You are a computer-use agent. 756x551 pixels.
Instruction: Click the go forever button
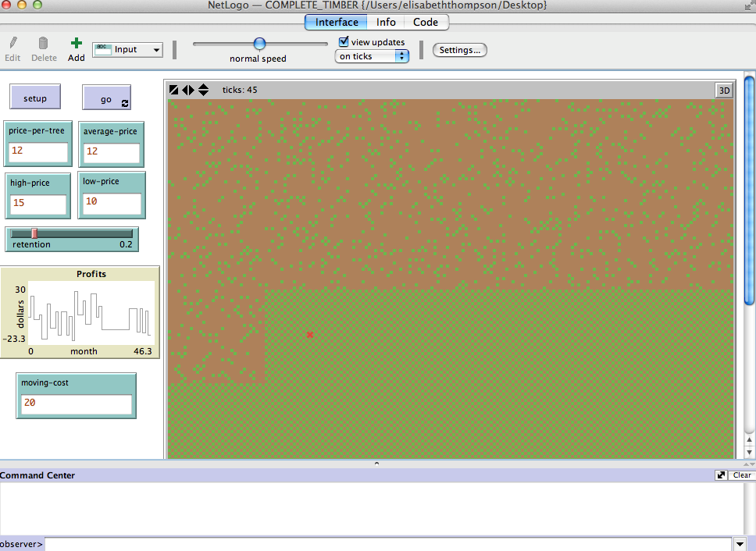point(106,99)
